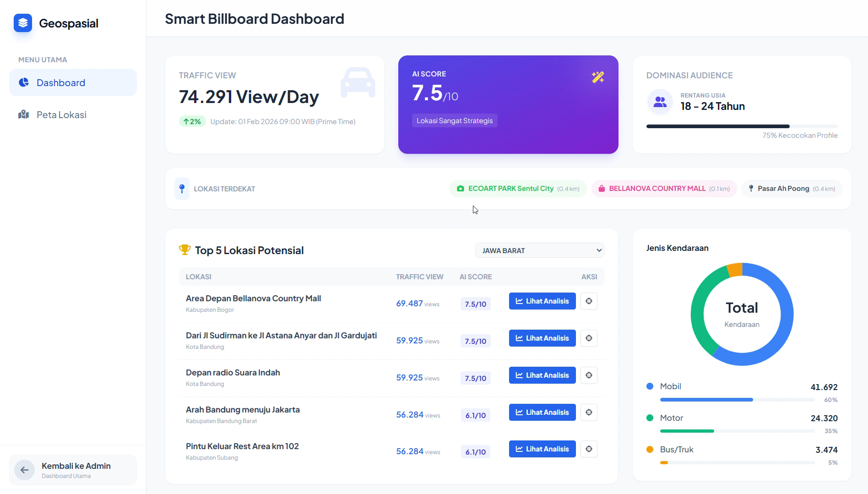Click the locate target icon for Pintu Keluar Rest Area
The image size is (868, 494).
pyautogui.click(x=589, y=449)
